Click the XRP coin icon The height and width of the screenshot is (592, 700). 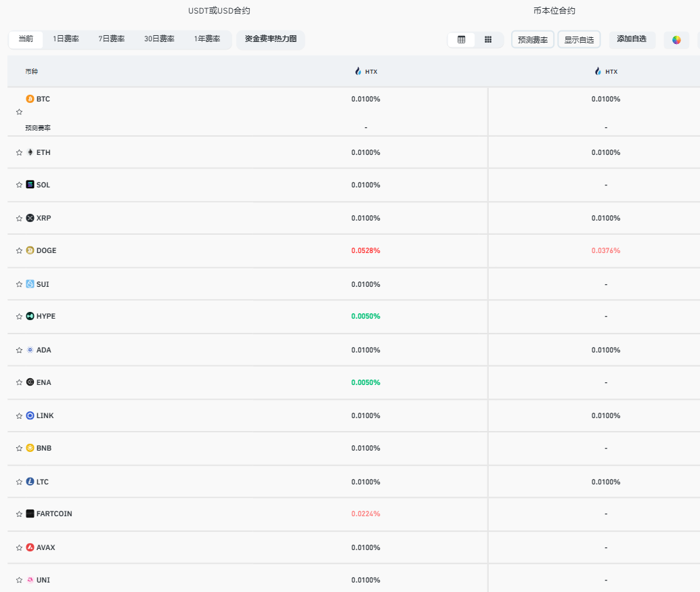tap(30, 218)
